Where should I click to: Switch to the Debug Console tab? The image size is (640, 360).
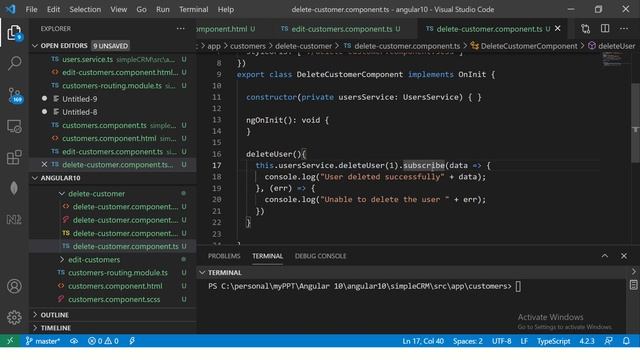coord(320,256)
